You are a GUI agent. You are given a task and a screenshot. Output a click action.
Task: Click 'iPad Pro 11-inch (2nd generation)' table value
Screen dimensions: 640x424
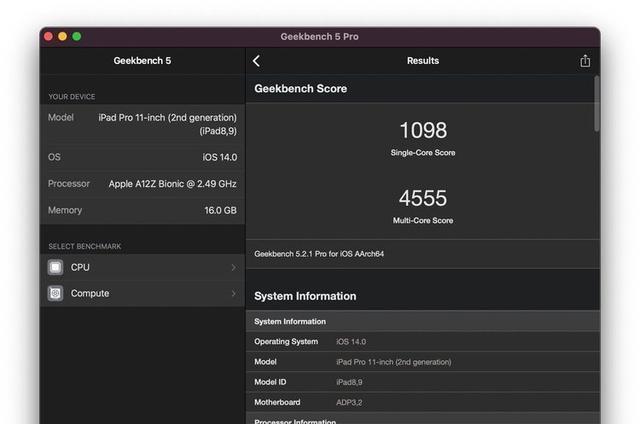click(394, 362)
